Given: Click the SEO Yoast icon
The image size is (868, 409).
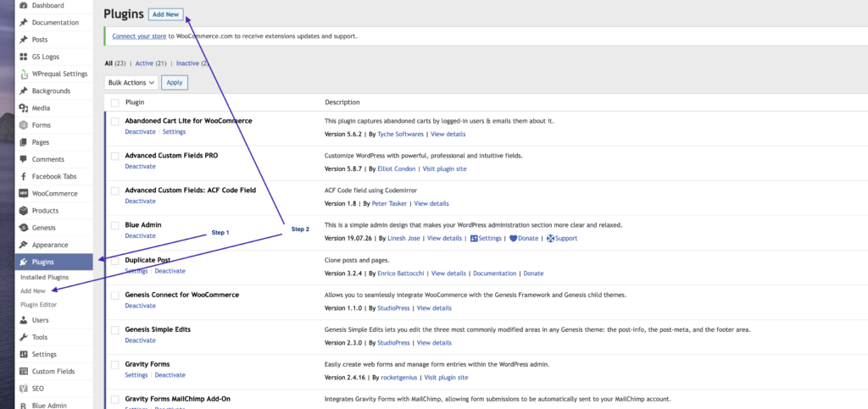Looking at the screenshot, I should [23, 389].
